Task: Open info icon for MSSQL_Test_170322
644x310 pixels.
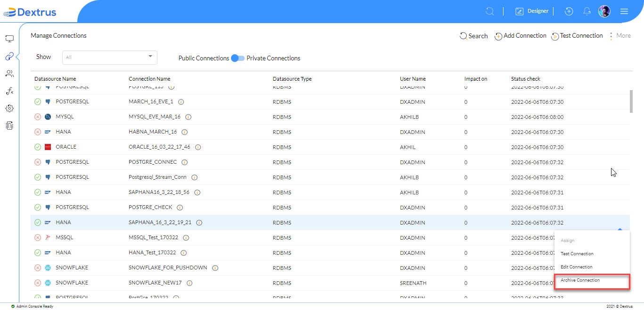Action: coord(186,238)
